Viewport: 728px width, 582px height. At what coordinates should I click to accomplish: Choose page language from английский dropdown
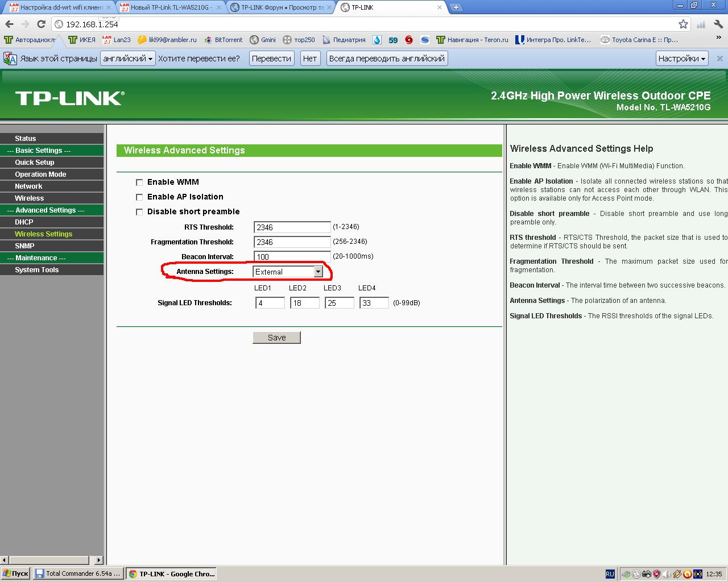(x=128, y=59)
